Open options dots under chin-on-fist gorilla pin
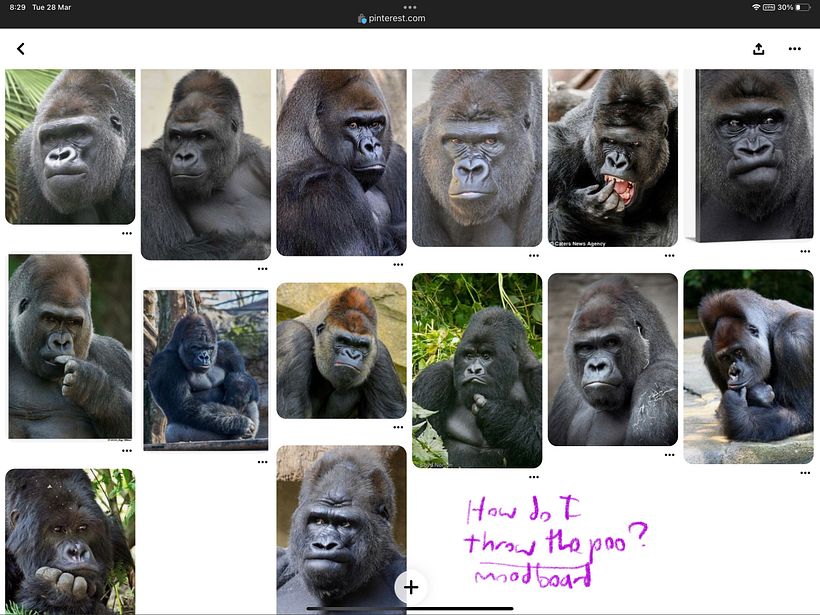 [x=805, y=473]
